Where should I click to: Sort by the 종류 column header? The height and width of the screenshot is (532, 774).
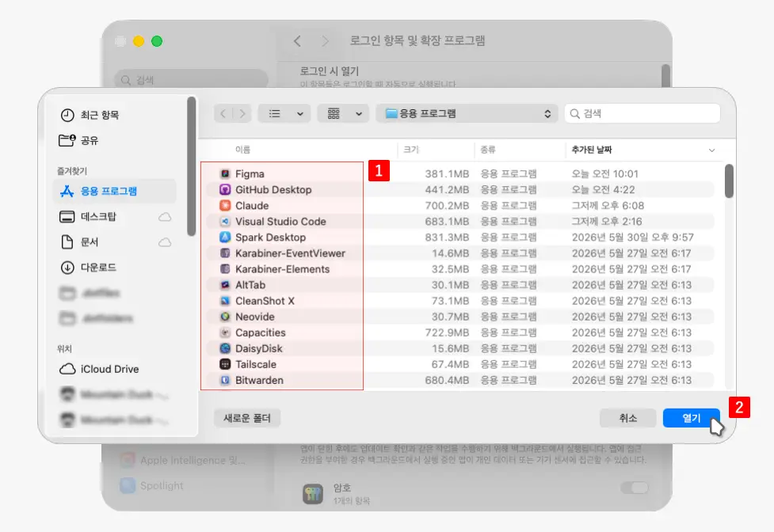(488, 150)
